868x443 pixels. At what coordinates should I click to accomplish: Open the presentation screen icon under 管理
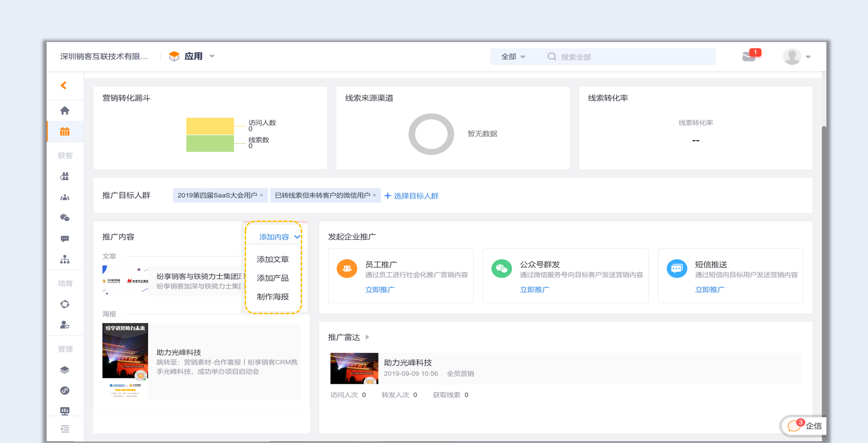click(x=65, y=411)
